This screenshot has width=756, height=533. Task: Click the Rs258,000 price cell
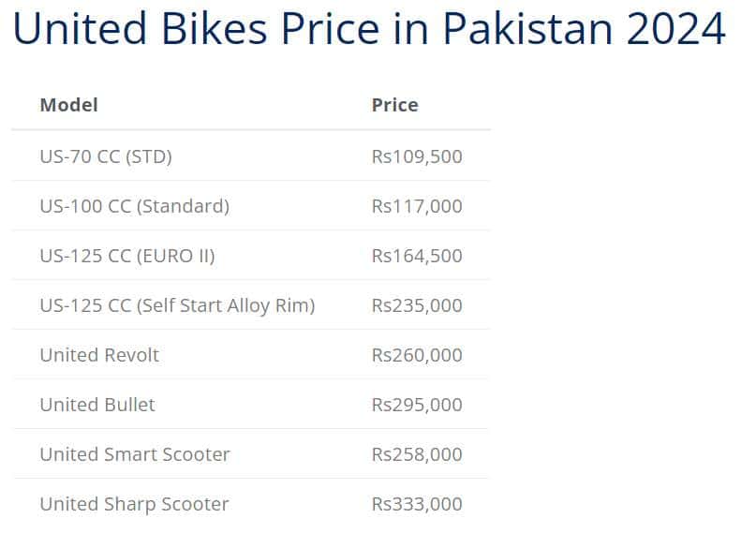click(417, 454)
